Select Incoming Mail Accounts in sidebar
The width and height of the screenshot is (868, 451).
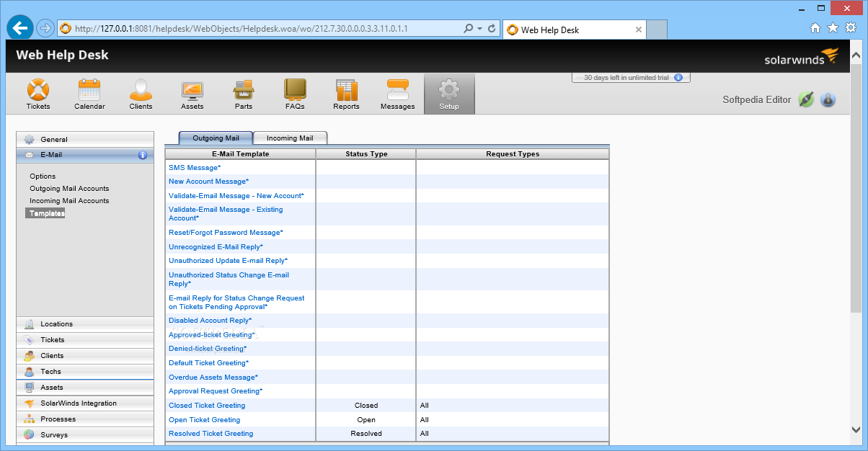(x=69, y=200)
